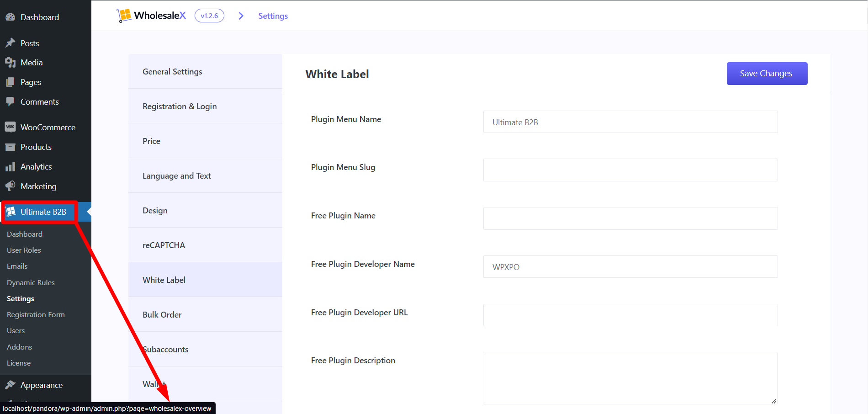Click the Settings breadcrumb link
Screen dimensions: 868x414
pos(273,16)
